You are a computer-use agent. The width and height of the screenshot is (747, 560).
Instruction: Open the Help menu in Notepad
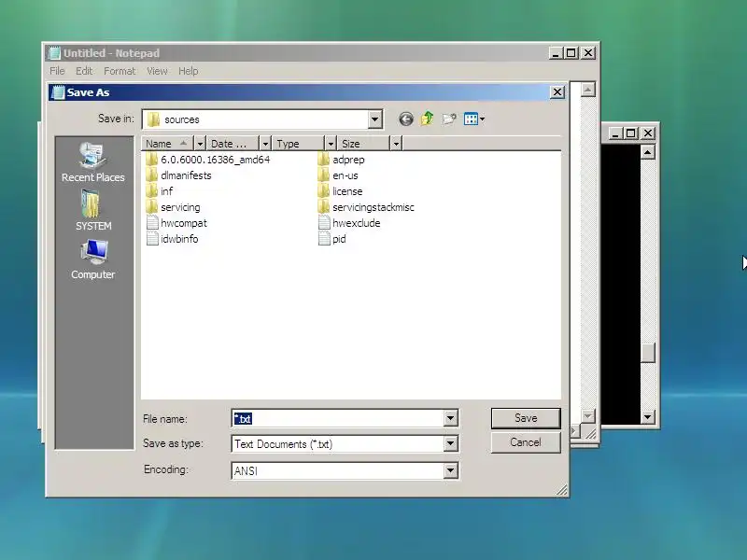(189, 71)
